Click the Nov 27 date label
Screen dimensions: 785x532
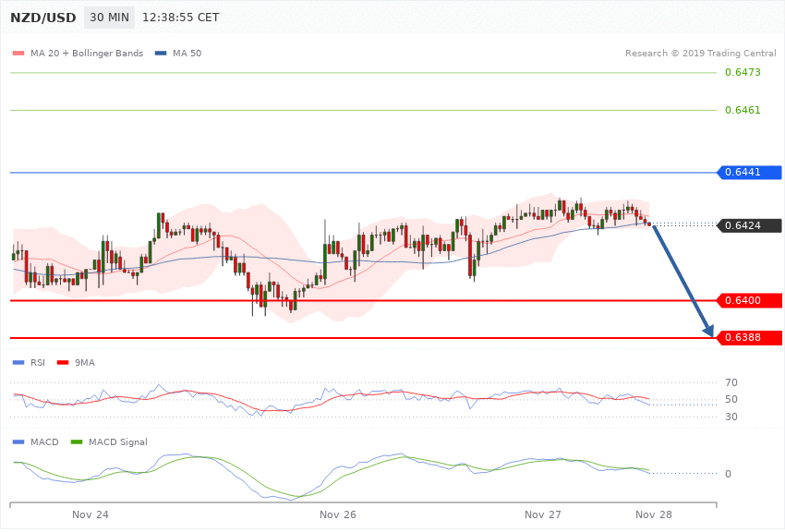point(543,515)
